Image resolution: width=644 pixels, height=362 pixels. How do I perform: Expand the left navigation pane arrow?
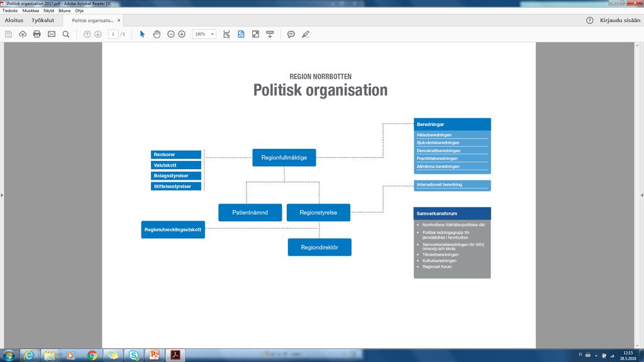click(x=2, y=195)
